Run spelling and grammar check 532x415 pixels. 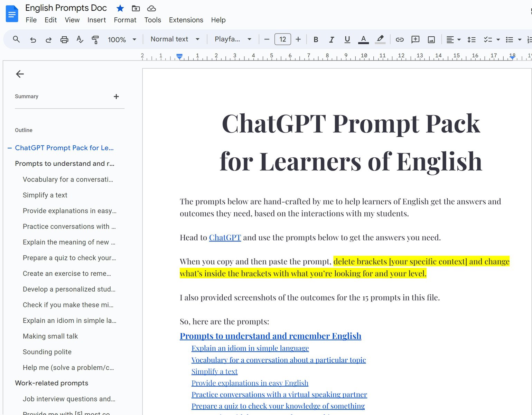tap(80, 39)
